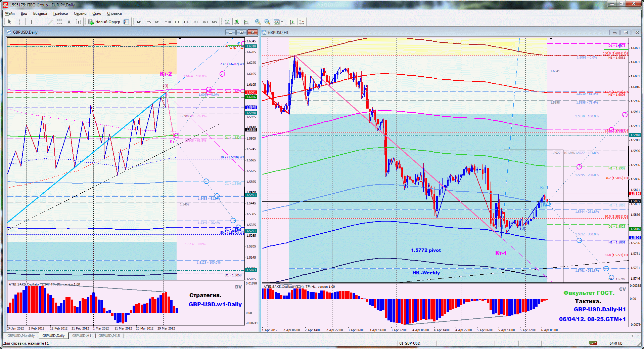Viewport: 644px width, 349px height.
Task: Zoom out of the chart
Action: tap(267, 22)
